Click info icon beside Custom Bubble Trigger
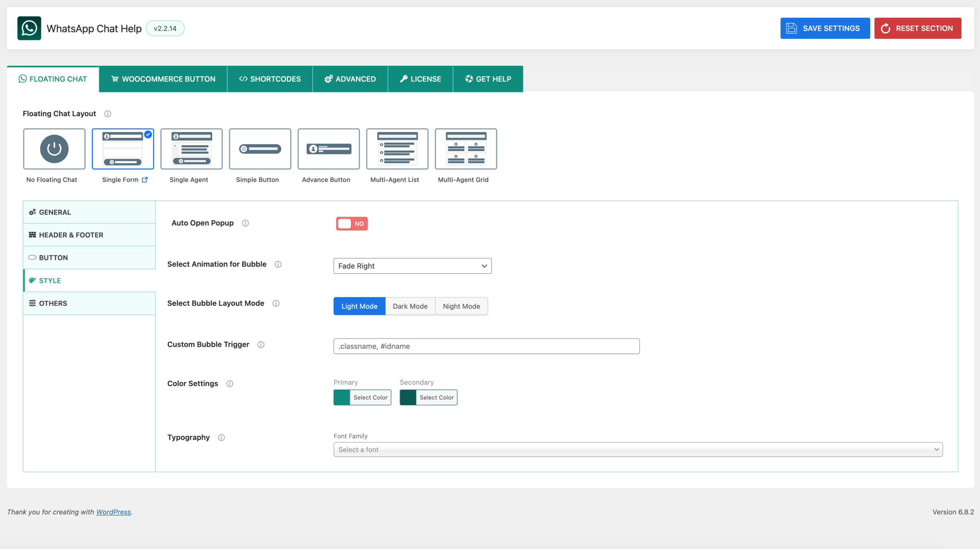The image size is (980, 549). (261, 344)
